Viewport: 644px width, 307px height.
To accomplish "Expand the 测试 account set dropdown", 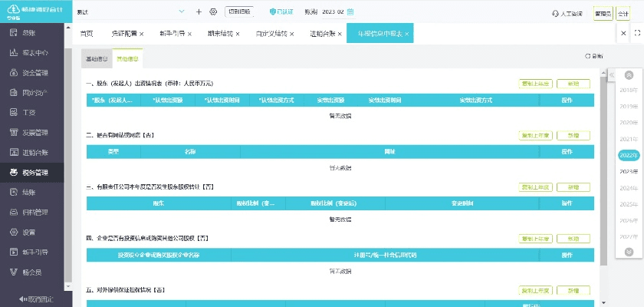I will (x=182, y=12).
